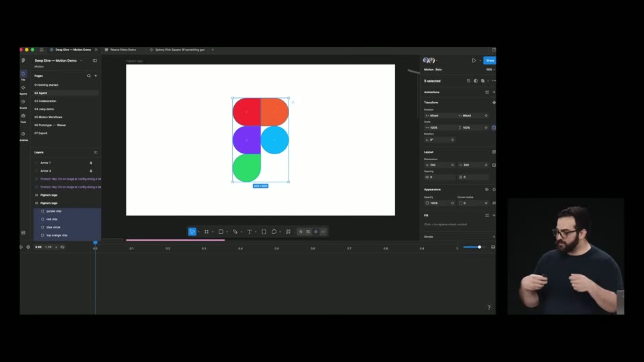This screenshot has height=362, width=644.
Task: Play the prototype presentation
Action: (x=474, y=60)
